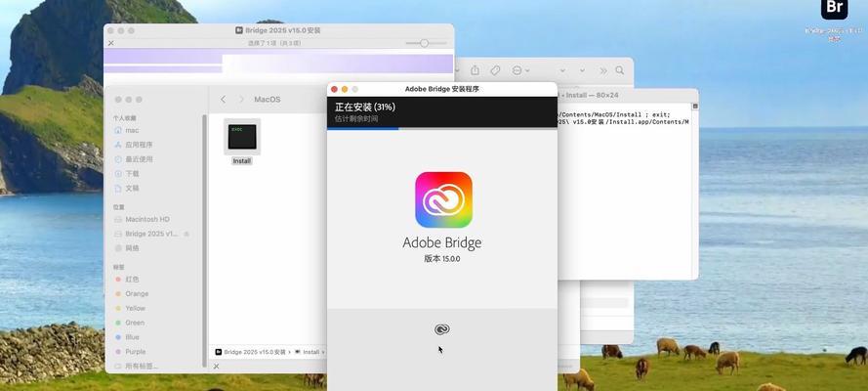The height and width of the screenshot is (391, 868).
Task: Close the path bar X at Finder bottom
Action: [216, 367]
